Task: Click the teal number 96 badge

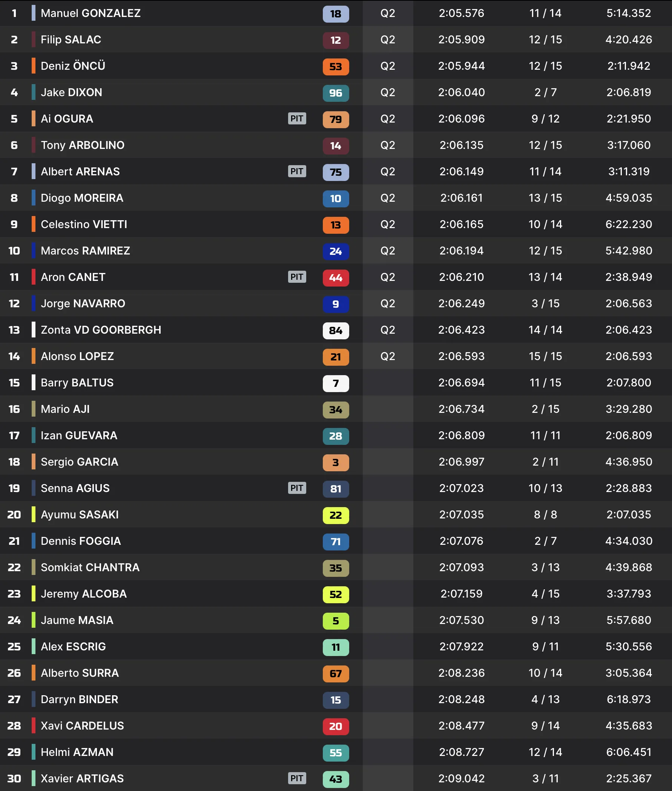Action: tap(336, 93)
